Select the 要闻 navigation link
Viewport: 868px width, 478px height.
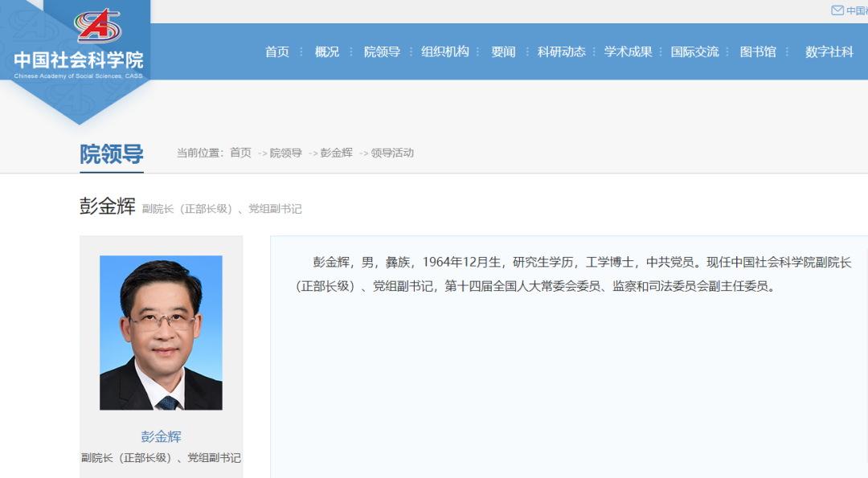click(x=503, y=51)
